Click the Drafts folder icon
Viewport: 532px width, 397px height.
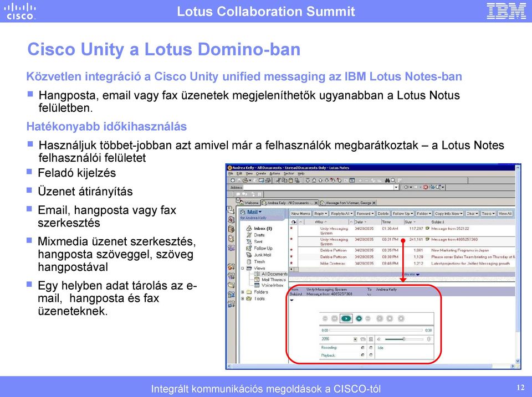[249, 235]
